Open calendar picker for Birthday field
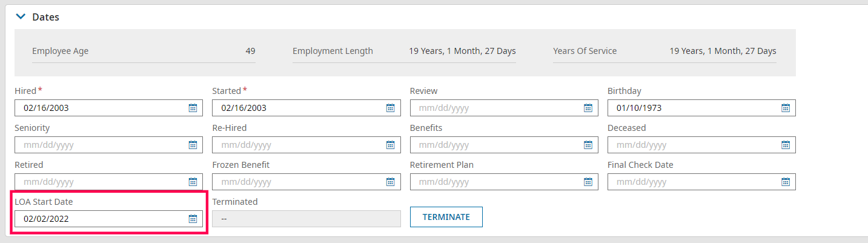This screenshot has height=243, width=868. click(785, 108)
